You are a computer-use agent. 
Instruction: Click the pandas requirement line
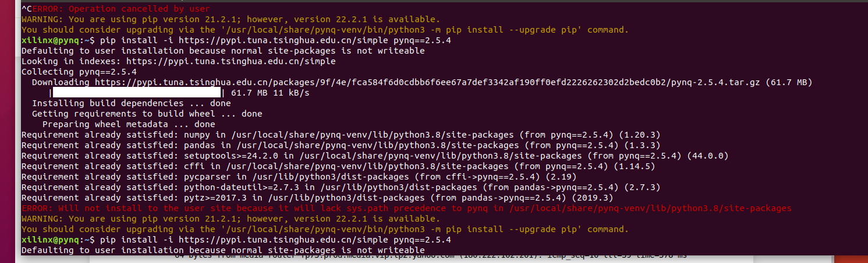pos(341,145)
